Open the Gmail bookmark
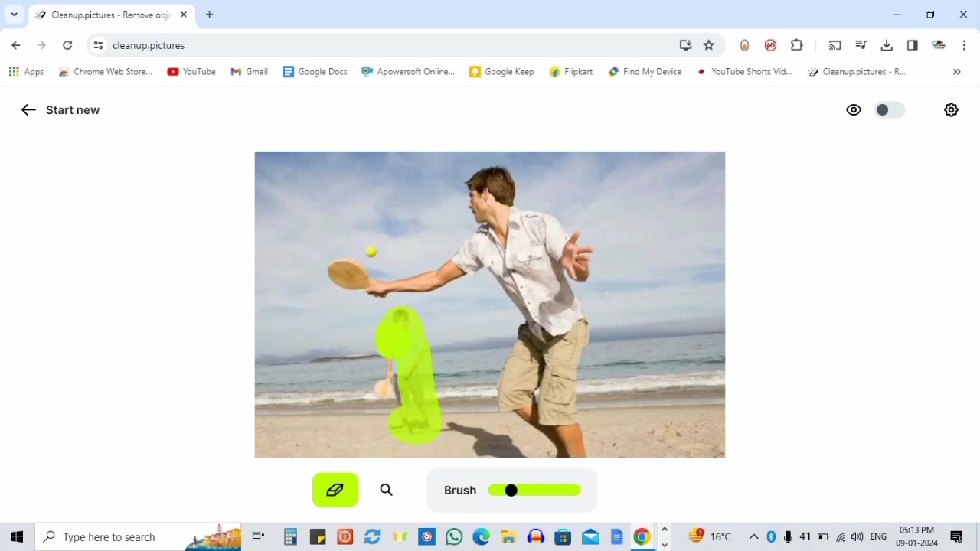The image size is (980, 551). (x=250, y=72)
